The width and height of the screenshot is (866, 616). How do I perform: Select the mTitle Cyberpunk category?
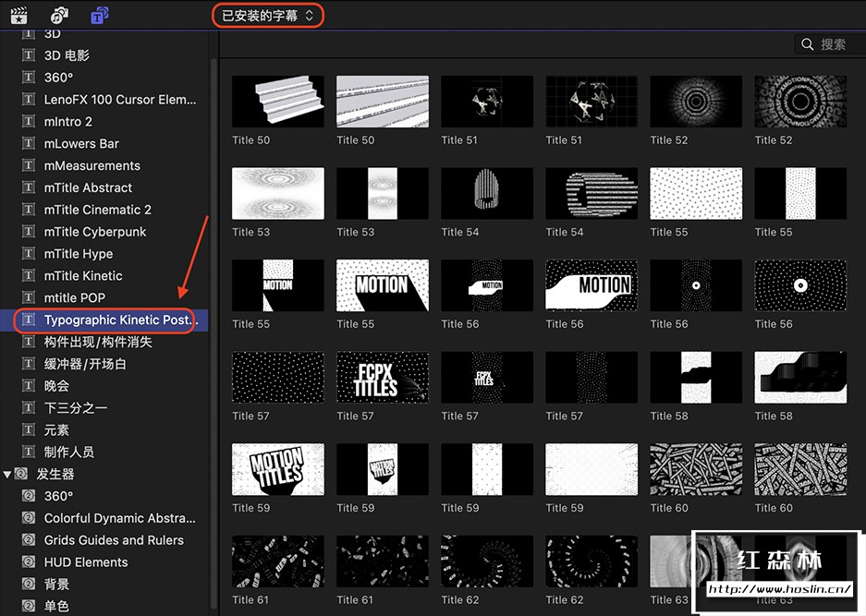click(105, 232)
